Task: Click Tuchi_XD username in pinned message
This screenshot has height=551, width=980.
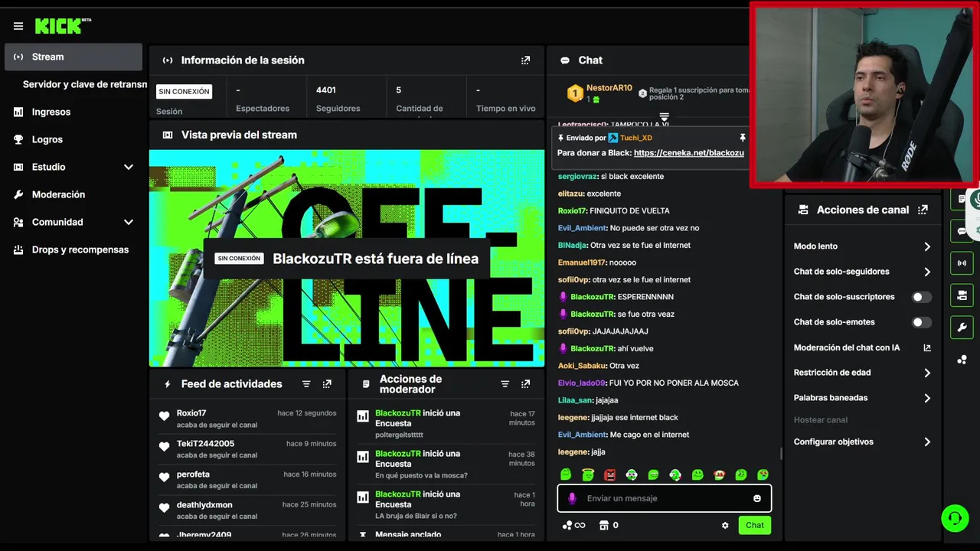Action: [x=636, y=138]
